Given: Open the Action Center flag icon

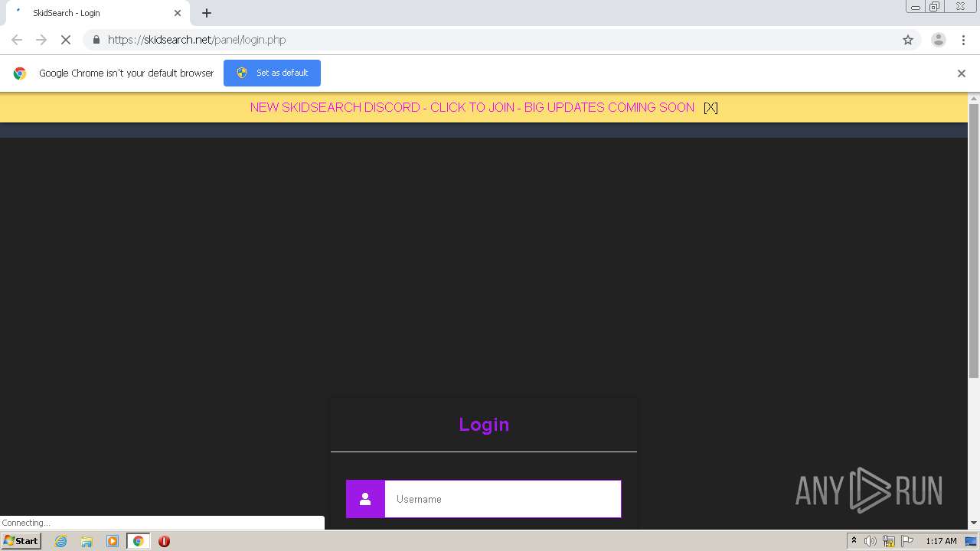Looking at the screenshot, I should (x=907, y=541).
